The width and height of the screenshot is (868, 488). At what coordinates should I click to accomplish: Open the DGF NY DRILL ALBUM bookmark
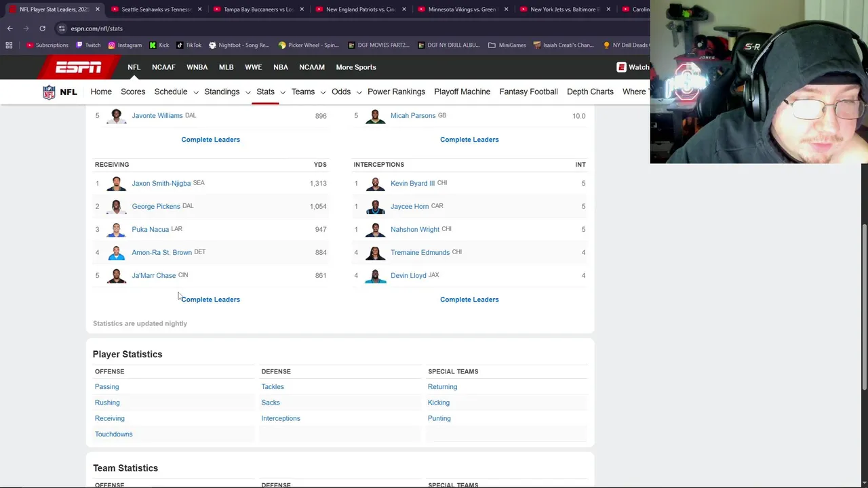[x=448, y=45]
